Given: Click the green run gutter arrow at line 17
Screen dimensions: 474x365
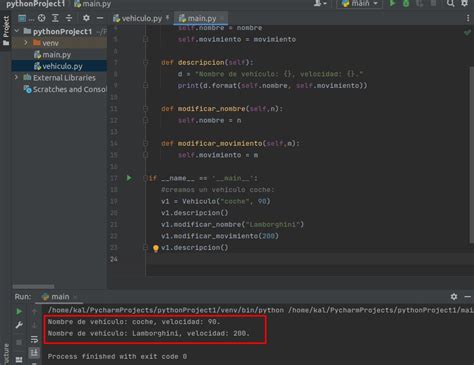Looking at the screenshot, I should (x=129, y=178).
